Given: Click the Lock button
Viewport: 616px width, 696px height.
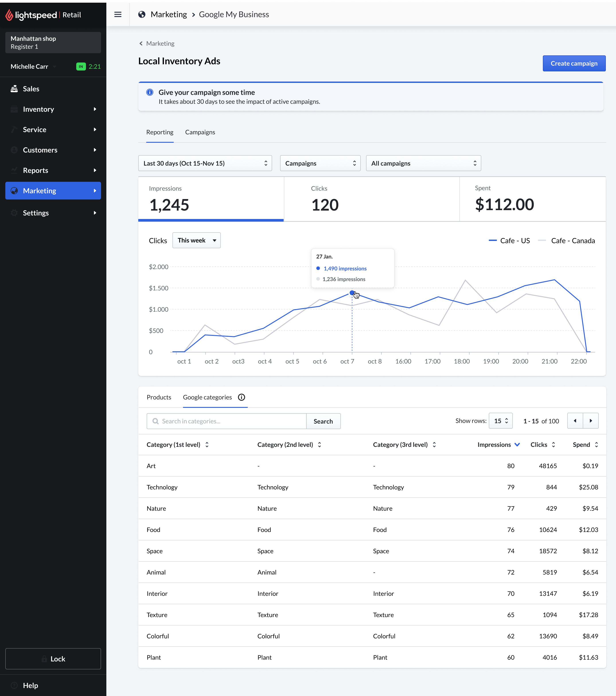Looking at the screenshot, I should pyautogui.click(x=53, y=659).
